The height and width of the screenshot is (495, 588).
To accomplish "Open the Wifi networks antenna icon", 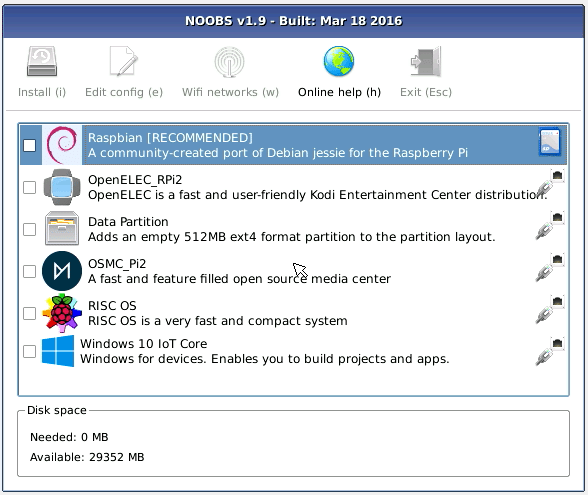I will (230, 62).
